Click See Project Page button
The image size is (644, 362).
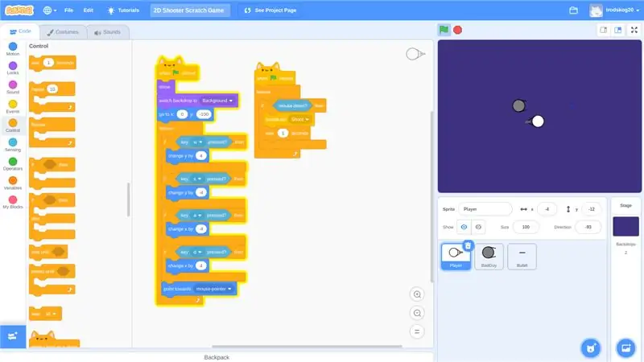[270, 10]
